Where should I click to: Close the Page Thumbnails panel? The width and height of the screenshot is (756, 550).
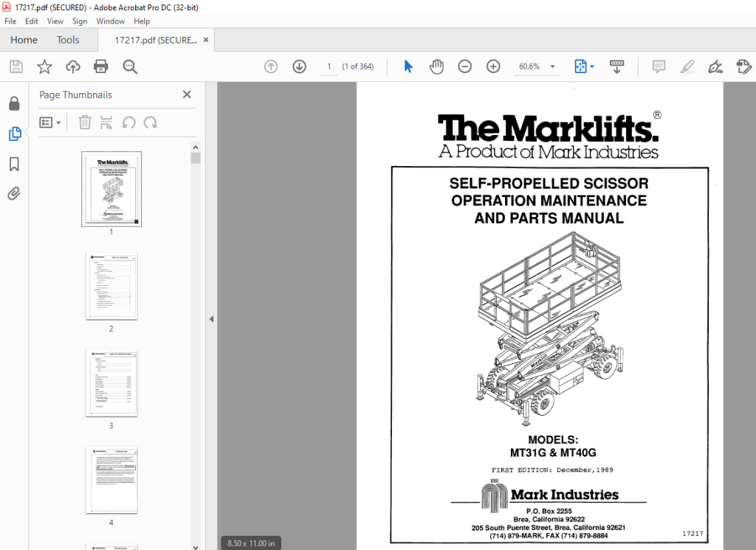(187, 94)
